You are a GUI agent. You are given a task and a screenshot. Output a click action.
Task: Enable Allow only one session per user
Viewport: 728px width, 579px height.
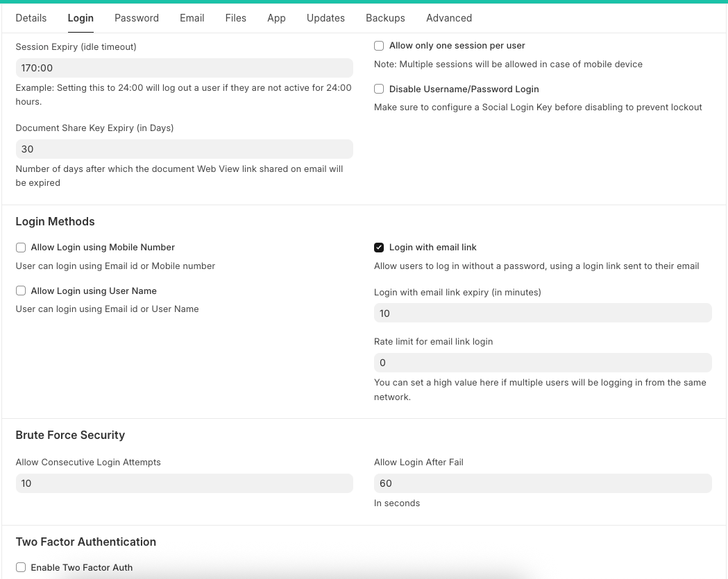pyautogui.click(x=379, y=46)
